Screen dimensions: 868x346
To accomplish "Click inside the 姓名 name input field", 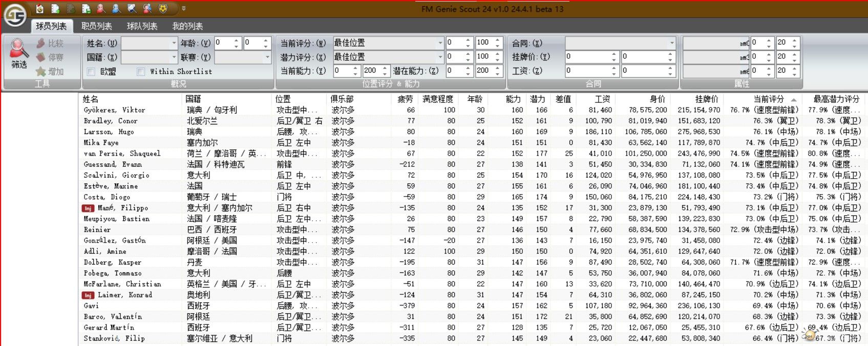I will click(x=145, y=43).
